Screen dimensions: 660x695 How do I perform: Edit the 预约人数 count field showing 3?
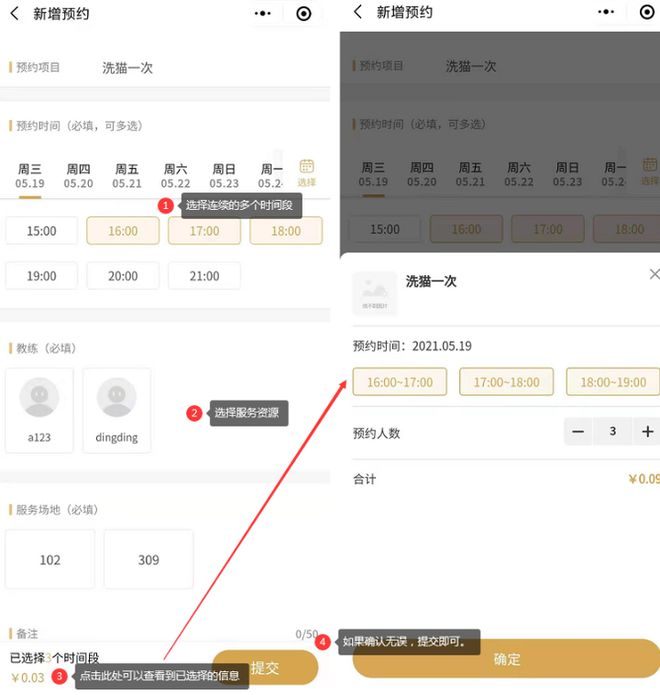pyautogui.click(x=613, y=431)
